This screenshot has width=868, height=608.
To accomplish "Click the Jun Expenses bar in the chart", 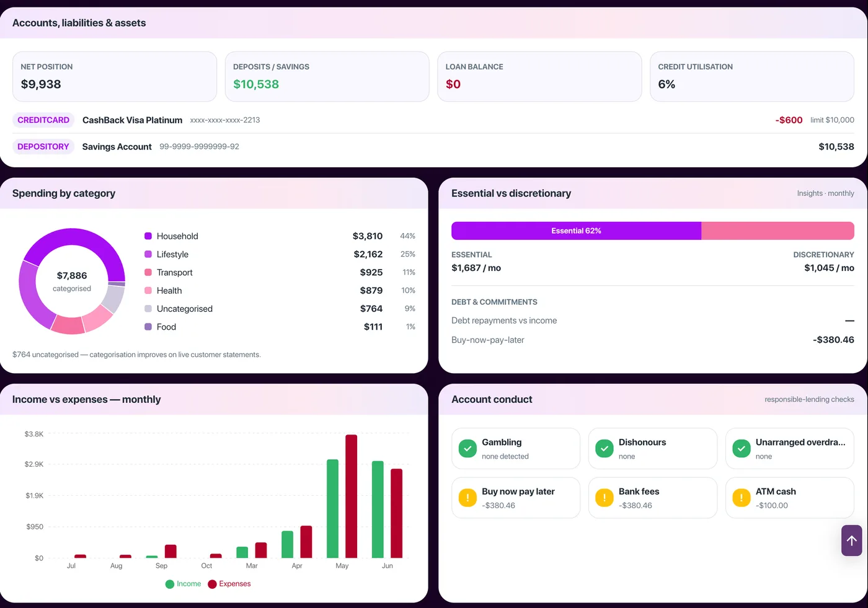I will coord(397,513).
